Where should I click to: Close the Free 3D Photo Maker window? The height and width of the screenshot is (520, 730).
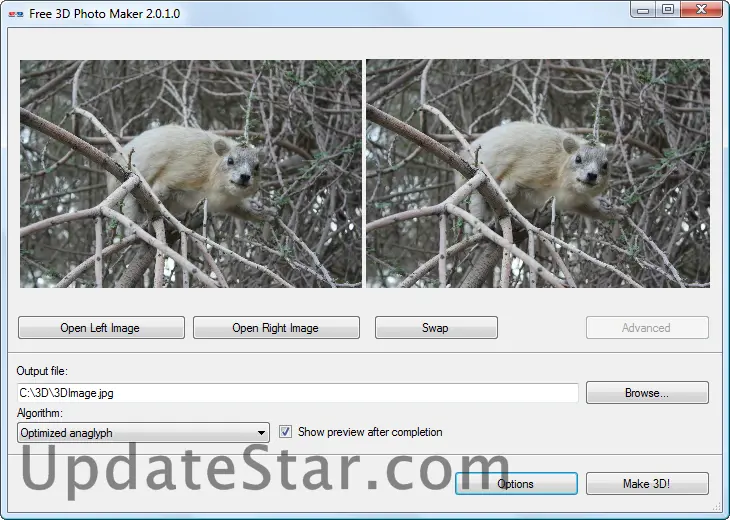tap(702, 10)
